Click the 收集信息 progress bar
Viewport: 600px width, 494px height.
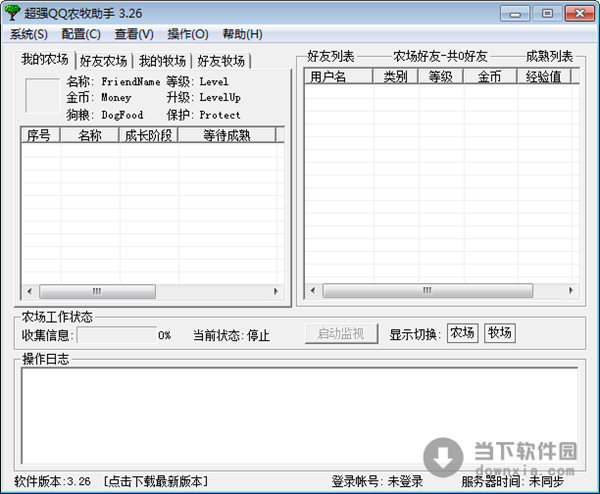pos(117,335)
